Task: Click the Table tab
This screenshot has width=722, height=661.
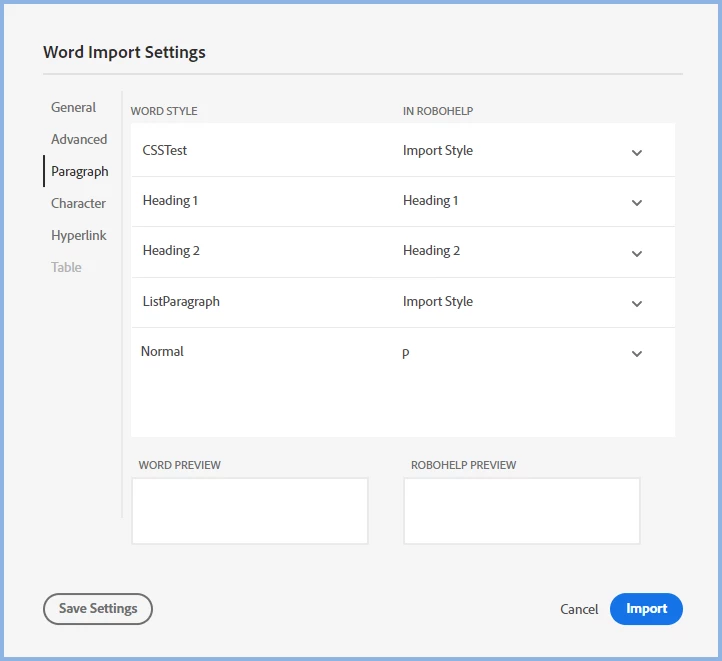Action: point(66,268)
